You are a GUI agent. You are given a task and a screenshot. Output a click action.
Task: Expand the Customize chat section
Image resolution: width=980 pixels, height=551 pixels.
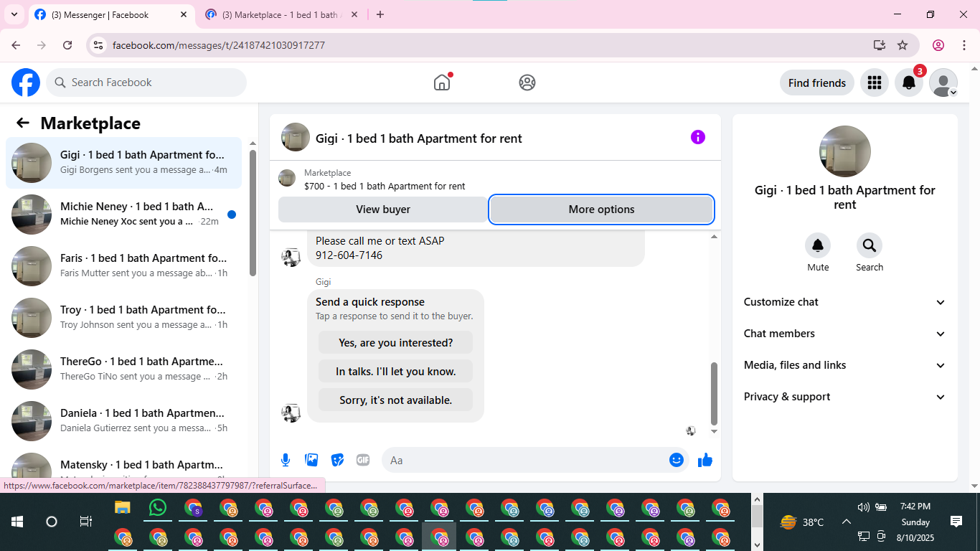click(845, 302)
